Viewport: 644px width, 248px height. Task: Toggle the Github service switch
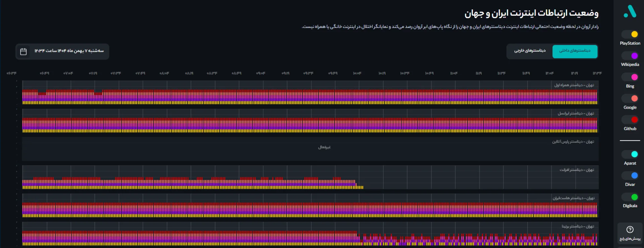[630, 120]
